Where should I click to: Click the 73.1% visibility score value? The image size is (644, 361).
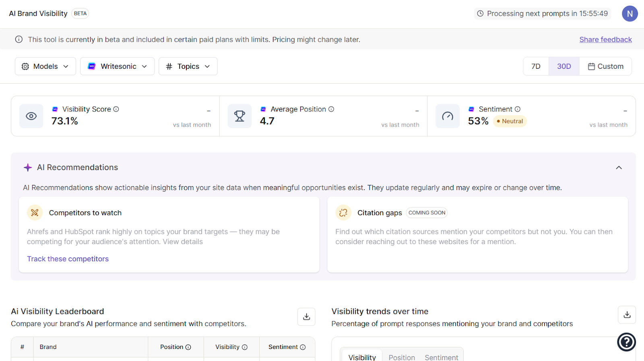[64, 121]
